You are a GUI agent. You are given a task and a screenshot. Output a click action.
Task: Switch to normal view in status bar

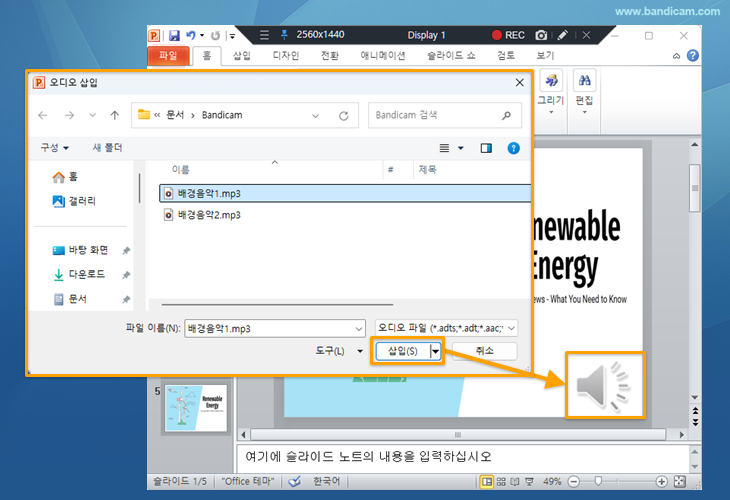coord(487,482)
